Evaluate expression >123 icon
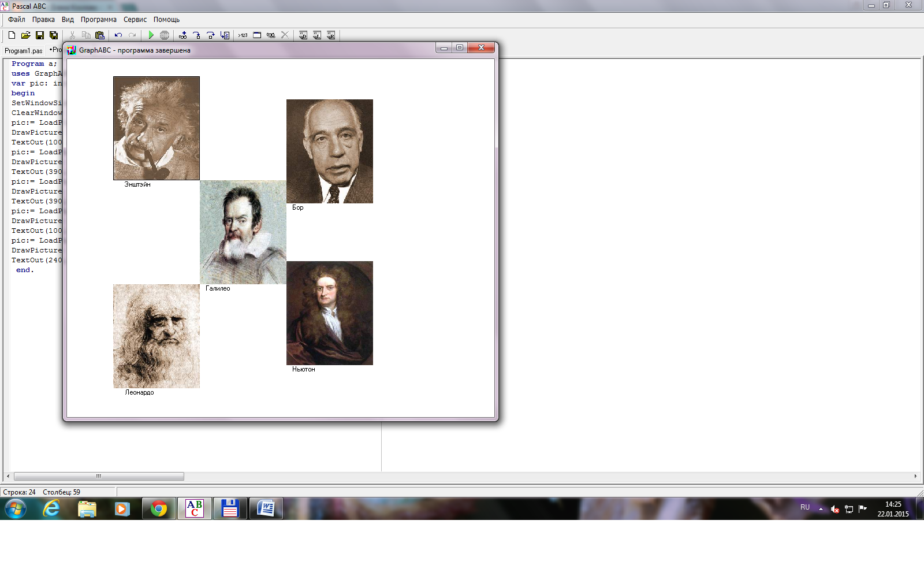Image resolution: width=924 pixels, height=576 pixels. (243, 35)
